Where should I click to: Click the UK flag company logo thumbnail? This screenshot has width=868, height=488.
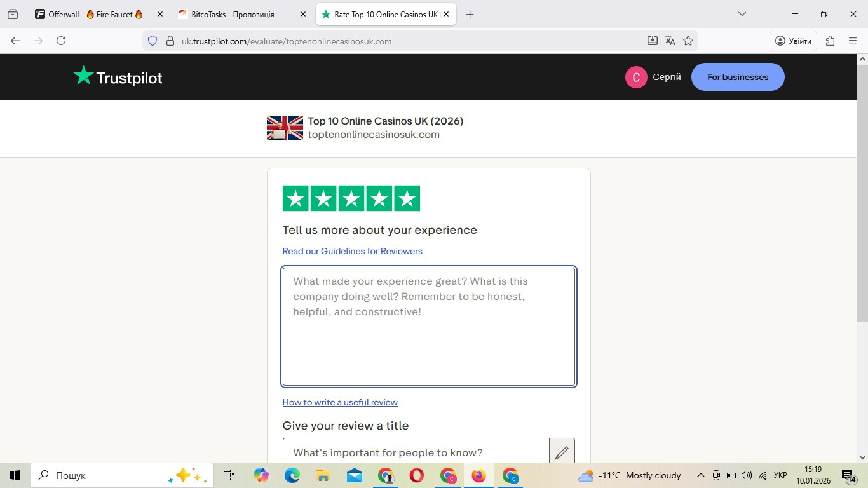pos(285,128)
